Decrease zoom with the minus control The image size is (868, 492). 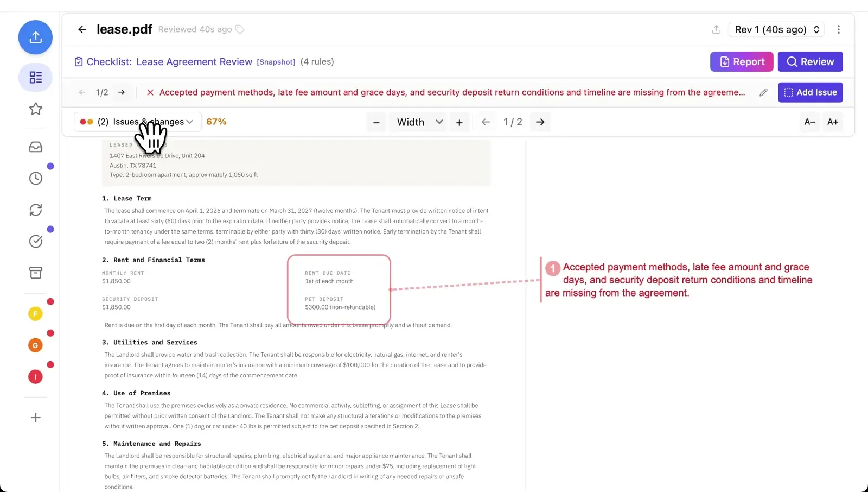coord(376,122)
